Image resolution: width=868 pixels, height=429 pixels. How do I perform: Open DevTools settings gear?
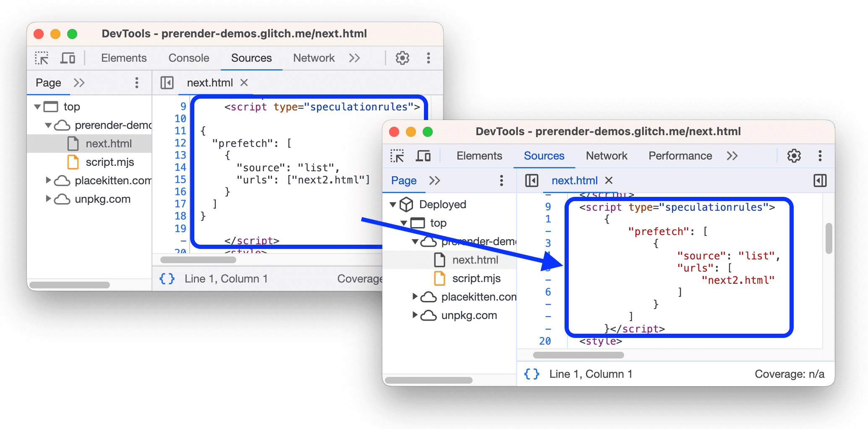pos(794,156)
